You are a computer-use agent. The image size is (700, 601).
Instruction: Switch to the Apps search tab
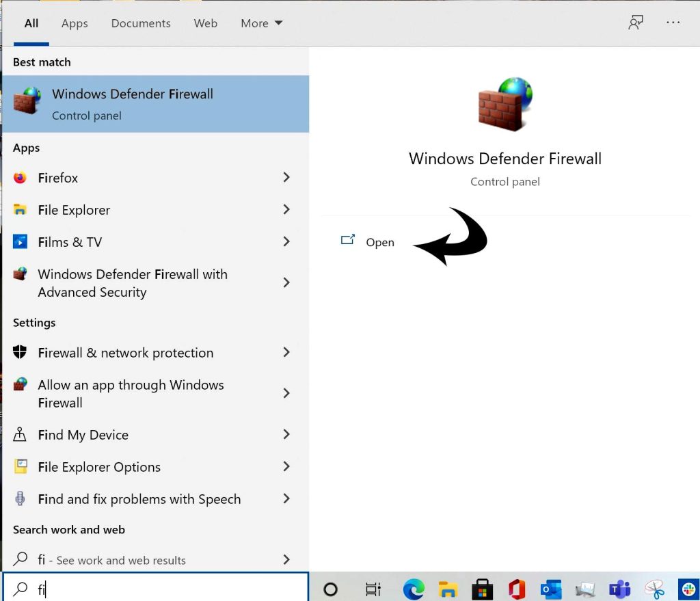(x=75, y=23)
